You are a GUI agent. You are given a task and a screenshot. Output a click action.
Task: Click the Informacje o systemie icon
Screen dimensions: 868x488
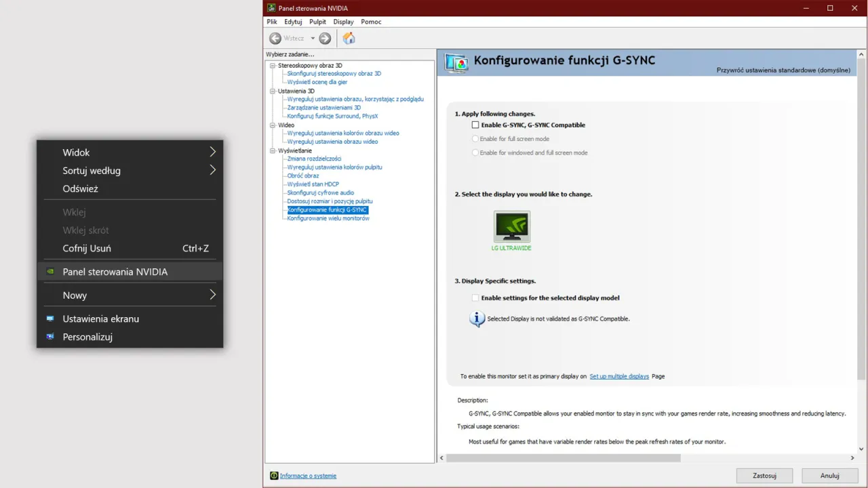point(273,475)
